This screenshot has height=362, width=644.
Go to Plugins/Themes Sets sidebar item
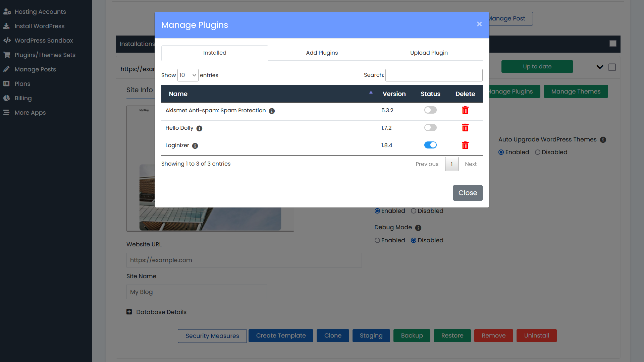[45, 55]
